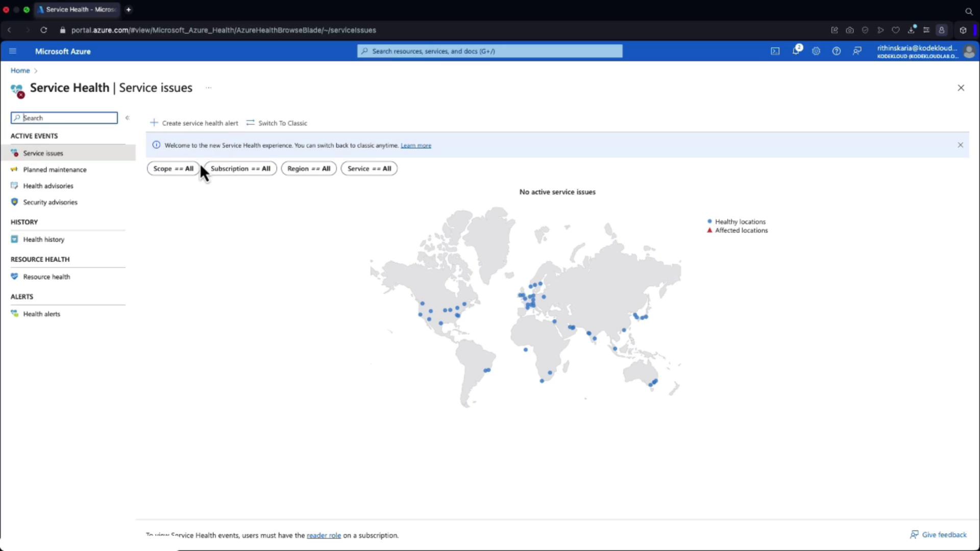The height and width of the screenshot is (551, 980).
Task: Click the top bar feedback icon
Action: point(857,51)
